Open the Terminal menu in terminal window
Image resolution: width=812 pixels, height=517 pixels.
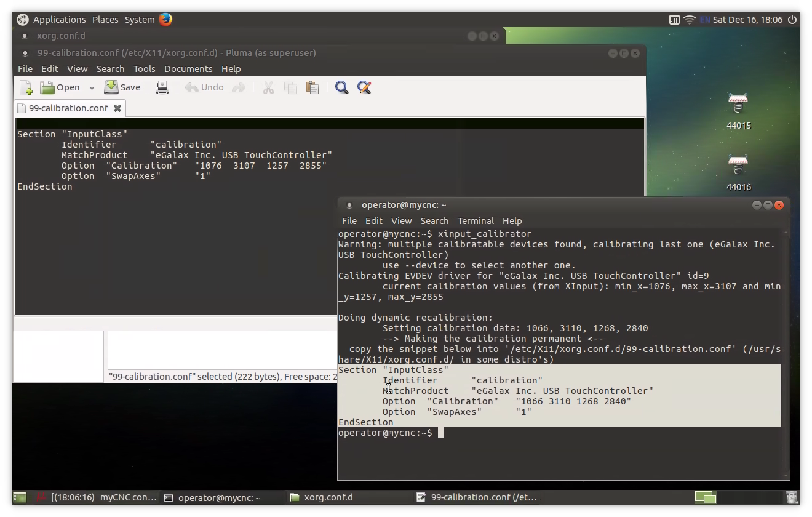[x=476, y=221]
